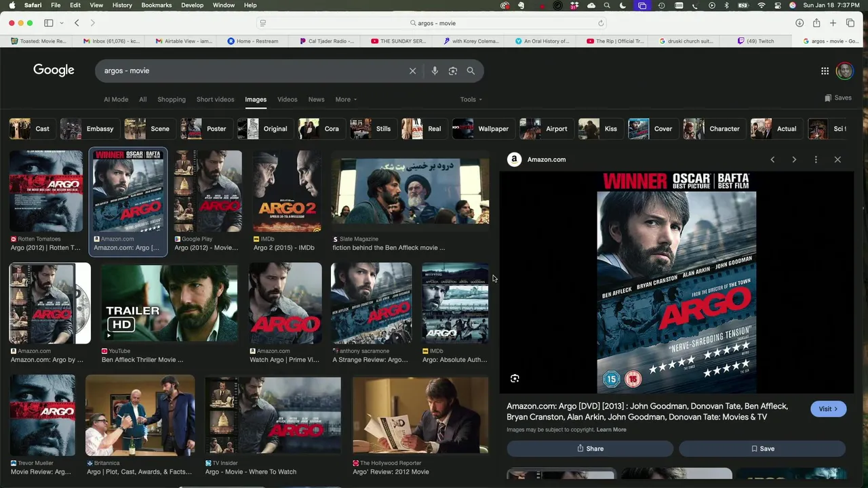Screen dimensions: 868x488
Task: Switch to AI Mode tab
Action: (116, 100)
